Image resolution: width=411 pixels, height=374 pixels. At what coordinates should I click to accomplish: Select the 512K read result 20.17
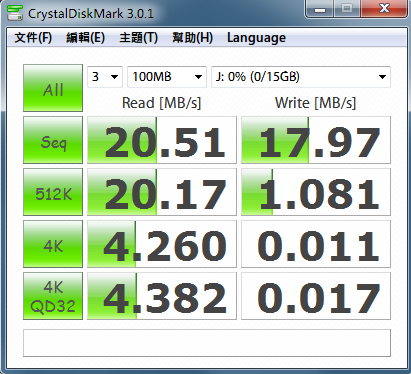point(162,192)
